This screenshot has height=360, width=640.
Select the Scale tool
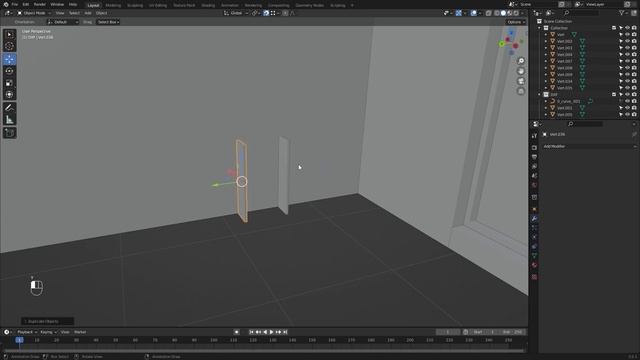[9, 83]
